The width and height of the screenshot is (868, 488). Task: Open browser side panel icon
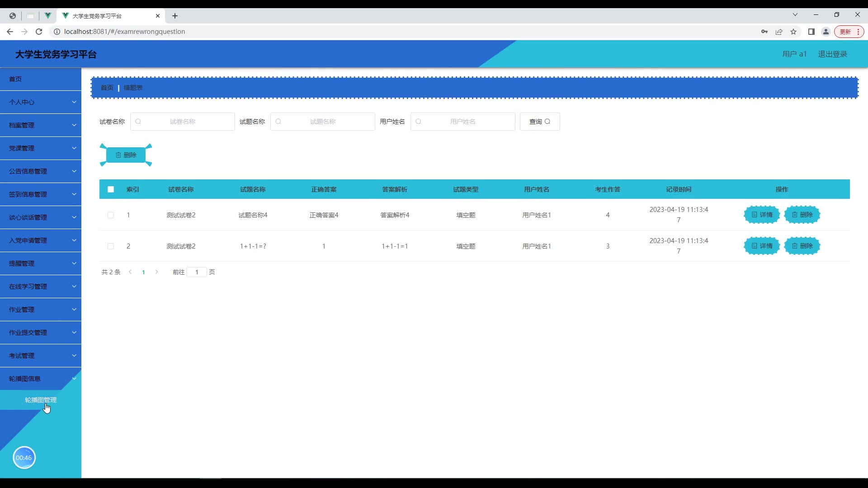click(811, 32)
